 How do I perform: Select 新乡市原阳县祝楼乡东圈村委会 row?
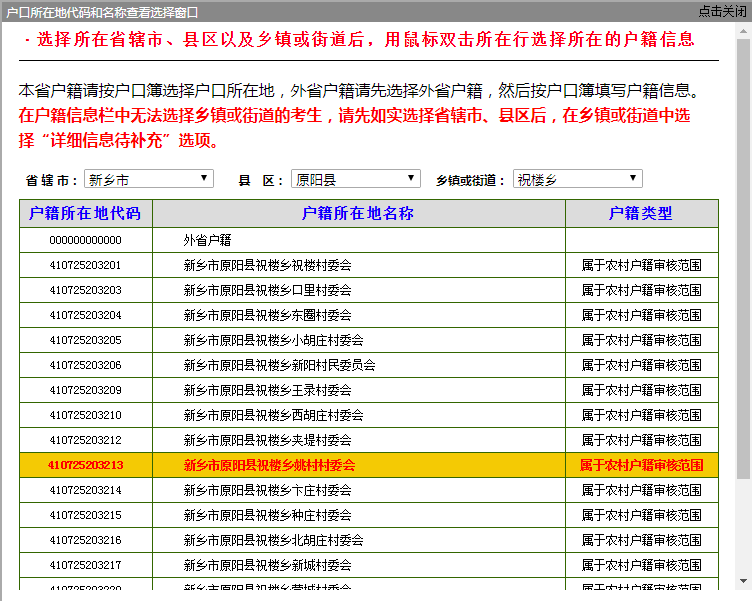pyautogui.click(x=359, y=315)
